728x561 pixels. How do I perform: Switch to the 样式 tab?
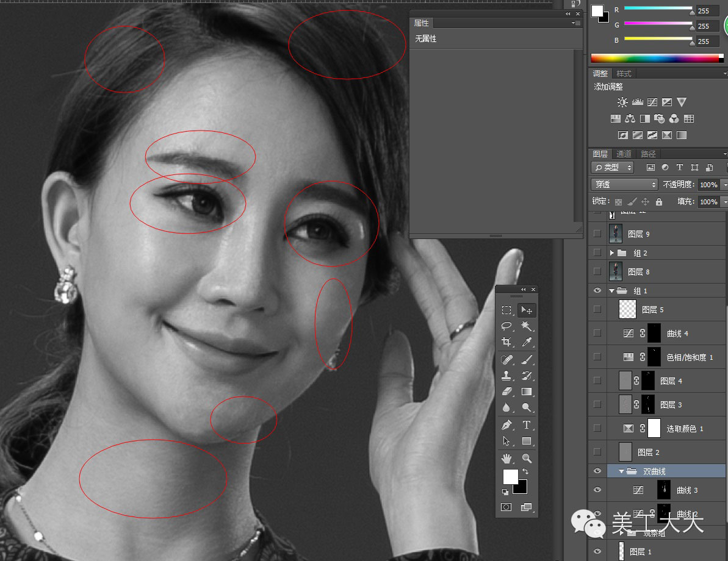point(624,74)
